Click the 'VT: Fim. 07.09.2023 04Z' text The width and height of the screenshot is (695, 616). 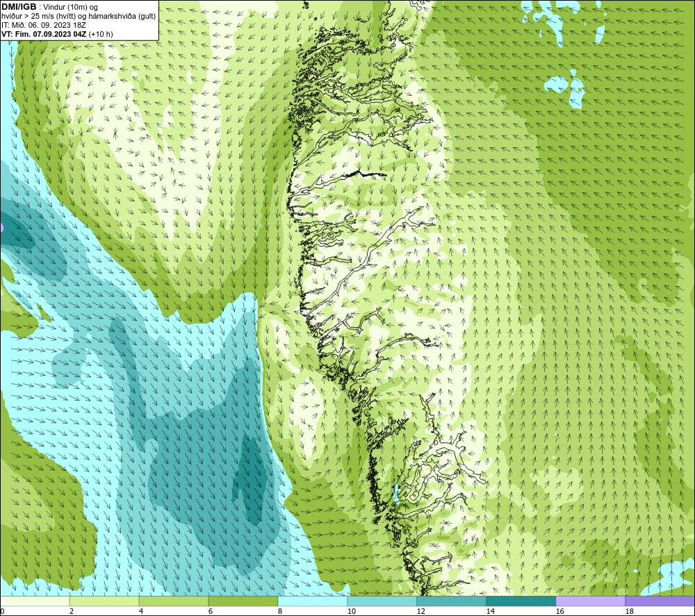44,34
